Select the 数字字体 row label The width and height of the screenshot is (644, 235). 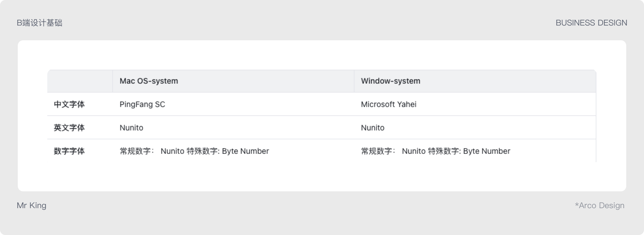click(x=69, y=151)
